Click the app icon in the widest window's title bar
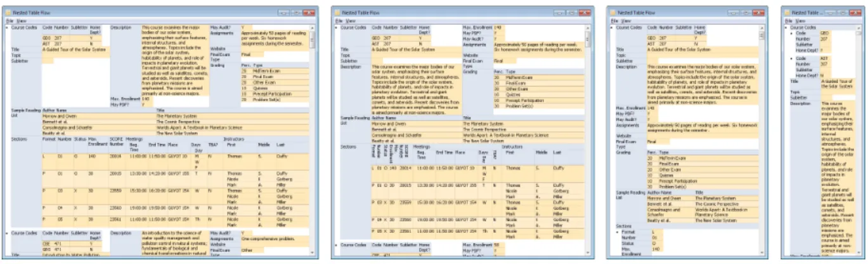 click(10, 12)
